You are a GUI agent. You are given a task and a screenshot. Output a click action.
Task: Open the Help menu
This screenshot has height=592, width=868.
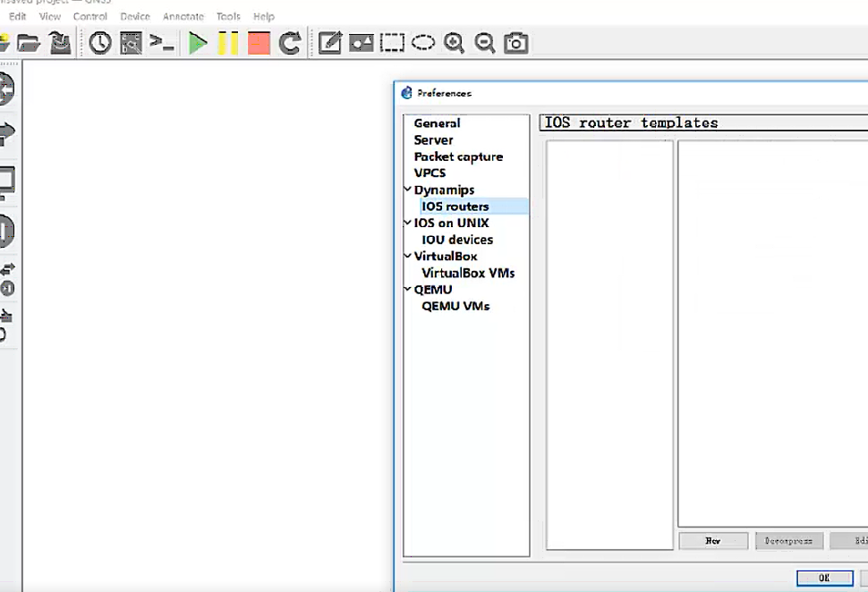click(263, 17)
